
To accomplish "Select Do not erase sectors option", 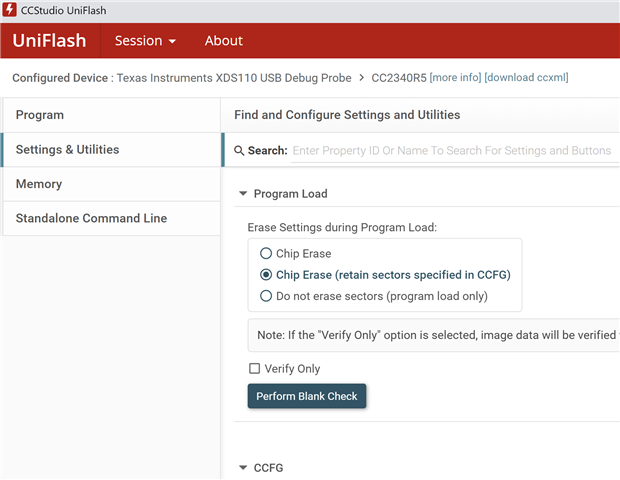I will 266,296.
